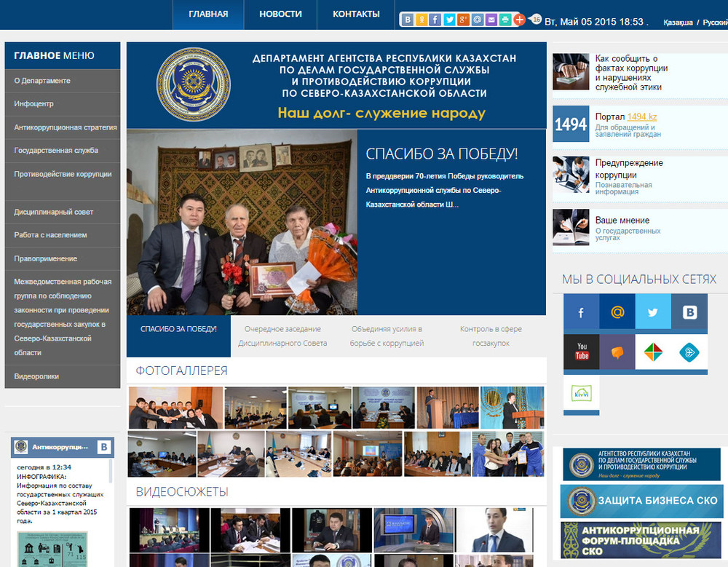Share via Twitter icon in top bar
728x567 pixels.
click(449, 20)
